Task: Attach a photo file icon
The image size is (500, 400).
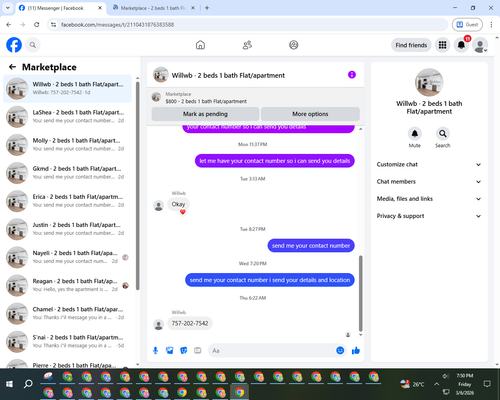Action: (170, 350)
